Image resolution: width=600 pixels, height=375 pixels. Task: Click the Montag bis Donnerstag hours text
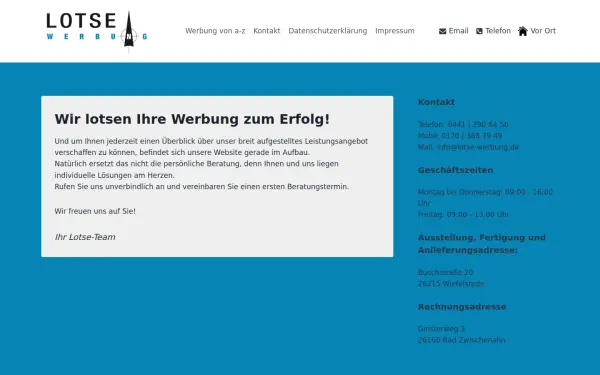(x=485, y=197)
